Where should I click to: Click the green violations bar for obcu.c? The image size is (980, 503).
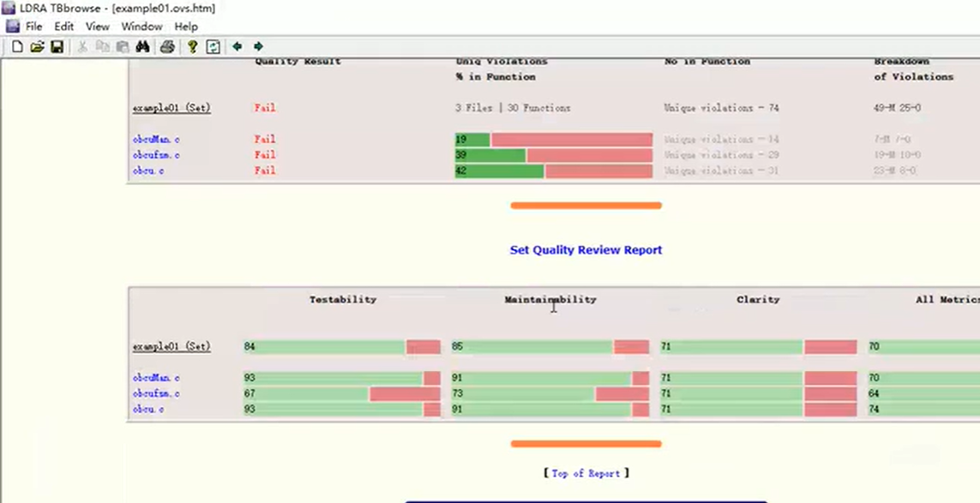click(x=497, y=171)
